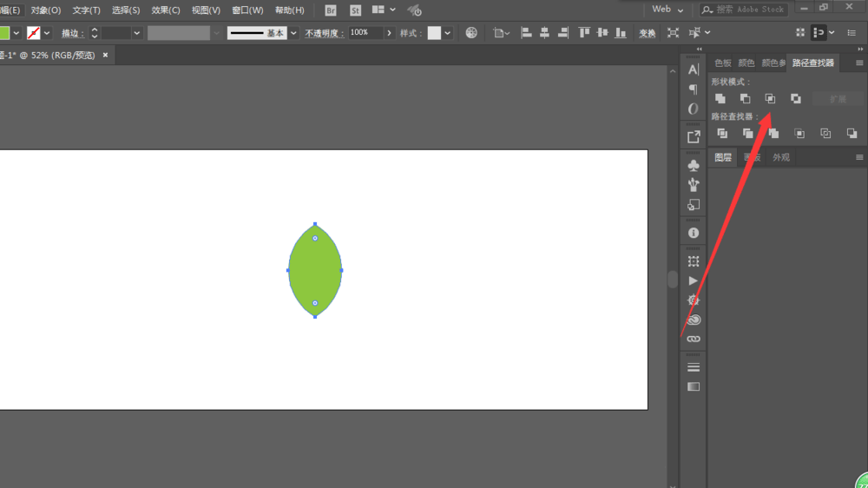Apply the Unite shape mode

[720, 99]
